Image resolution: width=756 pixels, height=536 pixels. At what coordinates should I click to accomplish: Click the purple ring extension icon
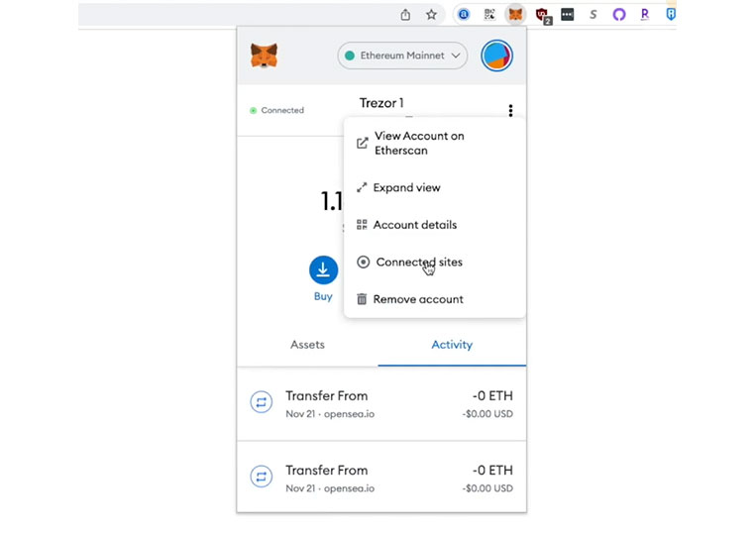(x=619, y=15)
